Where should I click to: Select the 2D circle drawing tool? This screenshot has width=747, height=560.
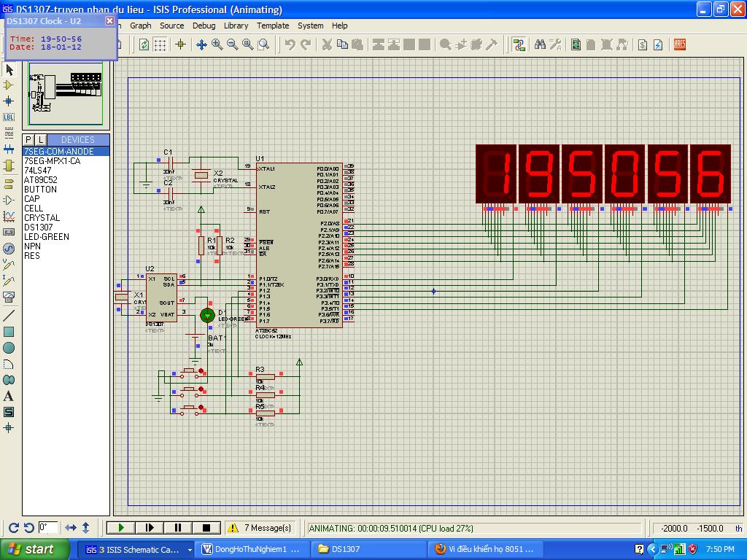click(9, 348)
